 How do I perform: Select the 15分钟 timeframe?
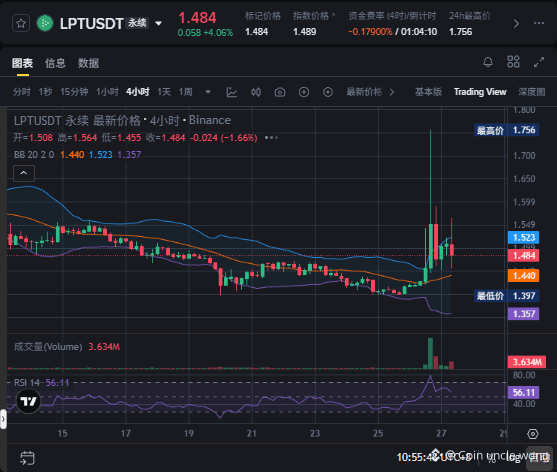(x=74, y=92)
